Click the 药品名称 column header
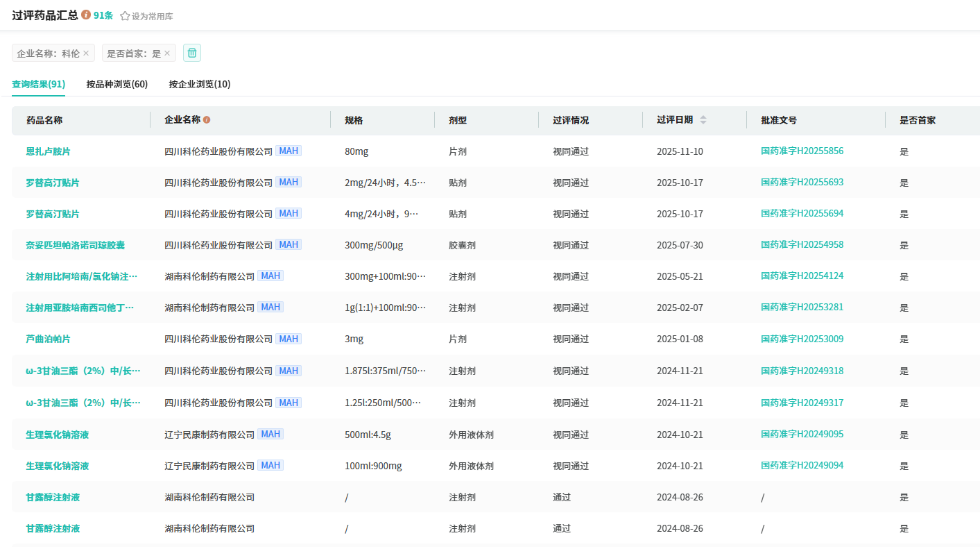The height and width of the screenshot is (547, 980). click(x=44, y=120)
